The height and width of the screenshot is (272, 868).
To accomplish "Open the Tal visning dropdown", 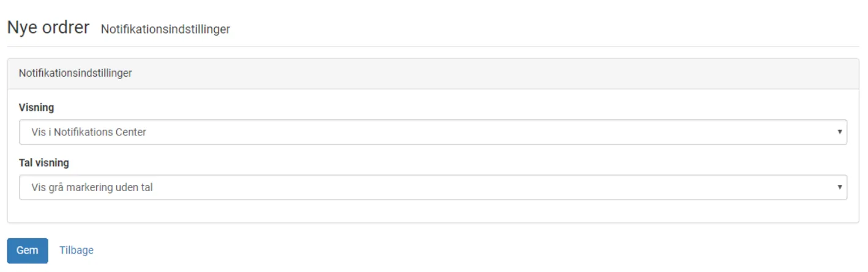I will coord(433,187).
